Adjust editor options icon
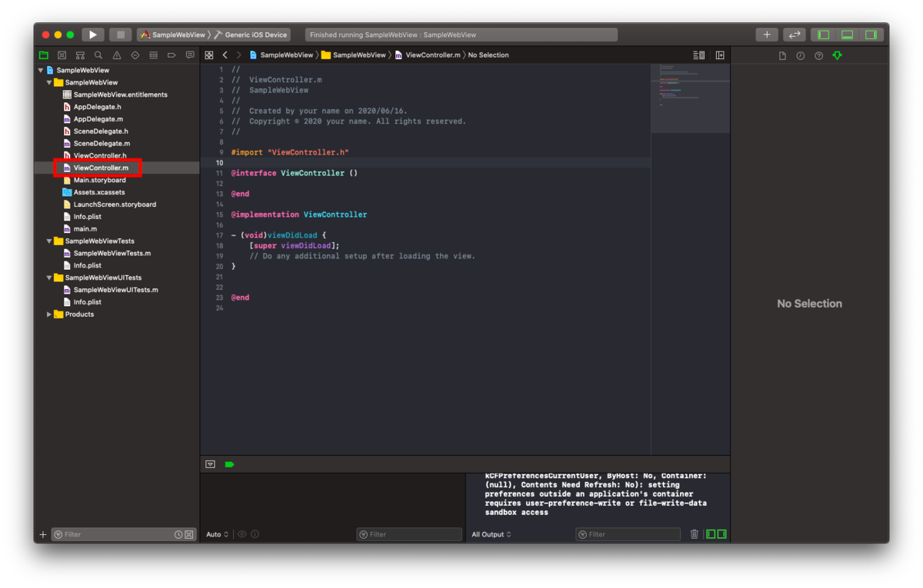923x588 pixels. [x=698, y=55]
